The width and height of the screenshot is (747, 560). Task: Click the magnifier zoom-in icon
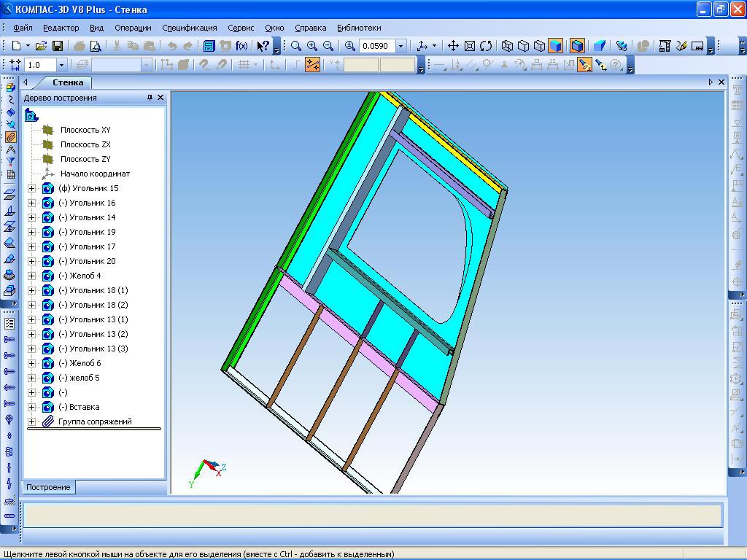click(x=312, y=46)
